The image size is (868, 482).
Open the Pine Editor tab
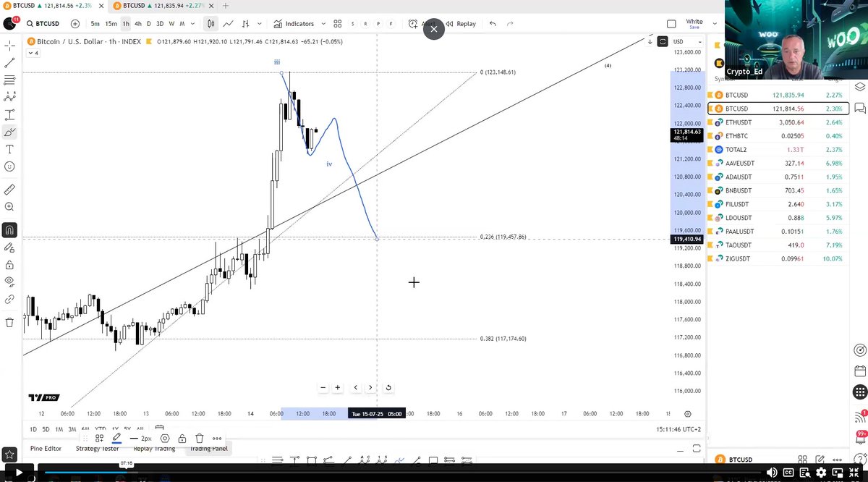46,449
